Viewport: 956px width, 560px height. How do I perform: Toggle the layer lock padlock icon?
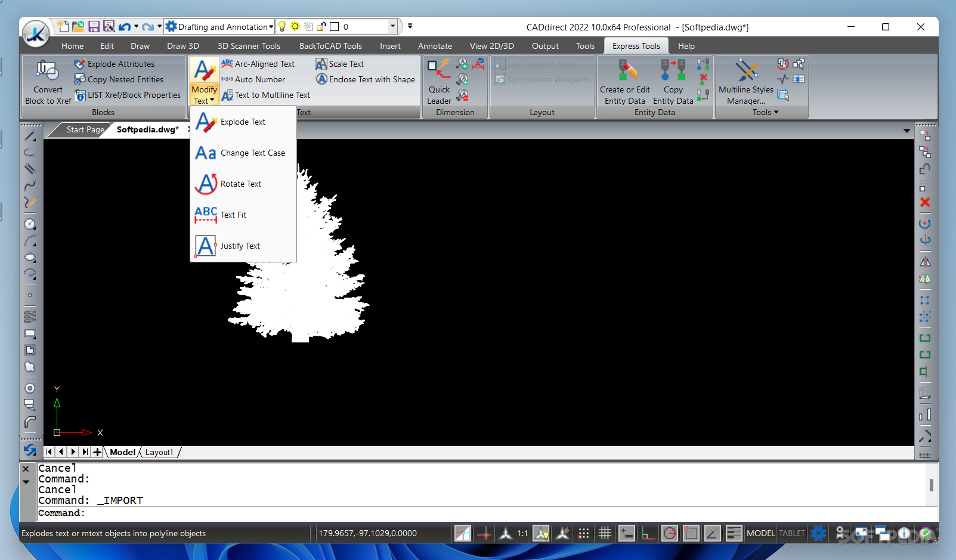coord(321,26)
